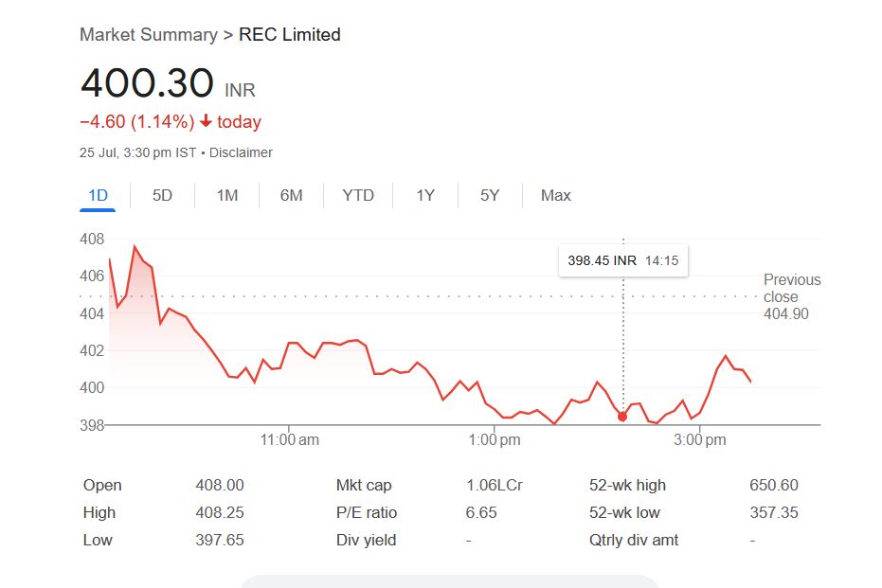
Task: Select the YTD tab
Action: tap(358, 195)
